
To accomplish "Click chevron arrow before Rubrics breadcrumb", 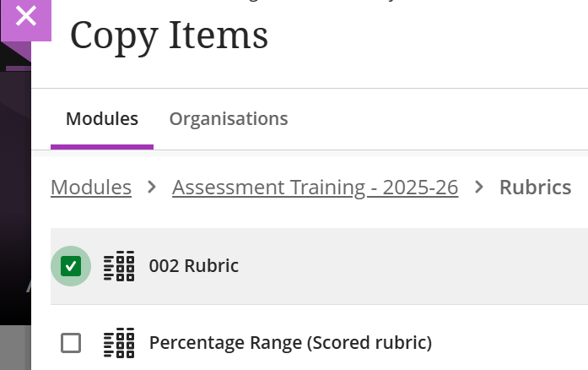I will 479,187.
